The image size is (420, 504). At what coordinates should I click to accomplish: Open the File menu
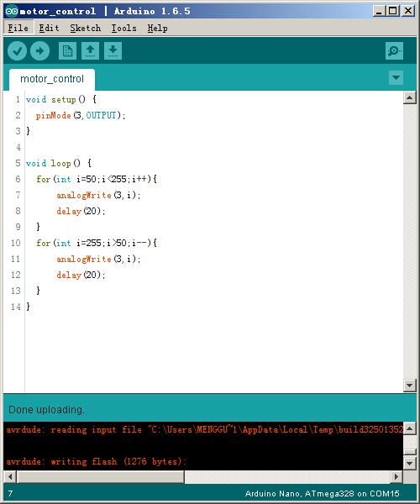(18, 29)
